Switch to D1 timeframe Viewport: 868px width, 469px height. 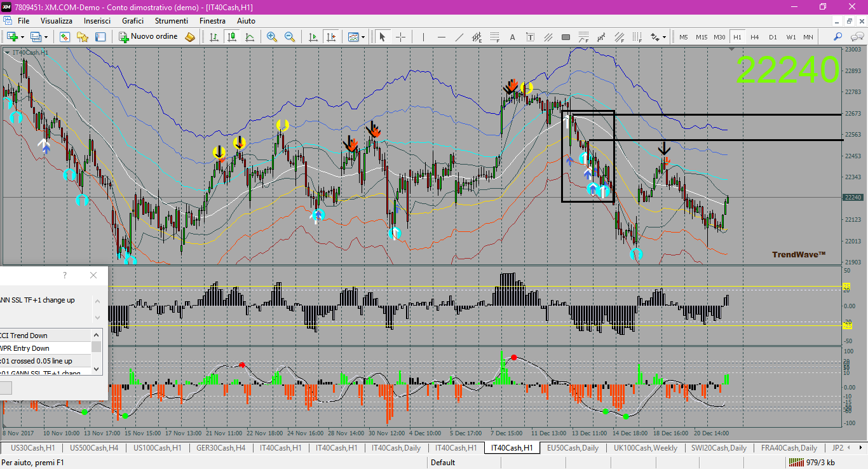tap(773, 37)
